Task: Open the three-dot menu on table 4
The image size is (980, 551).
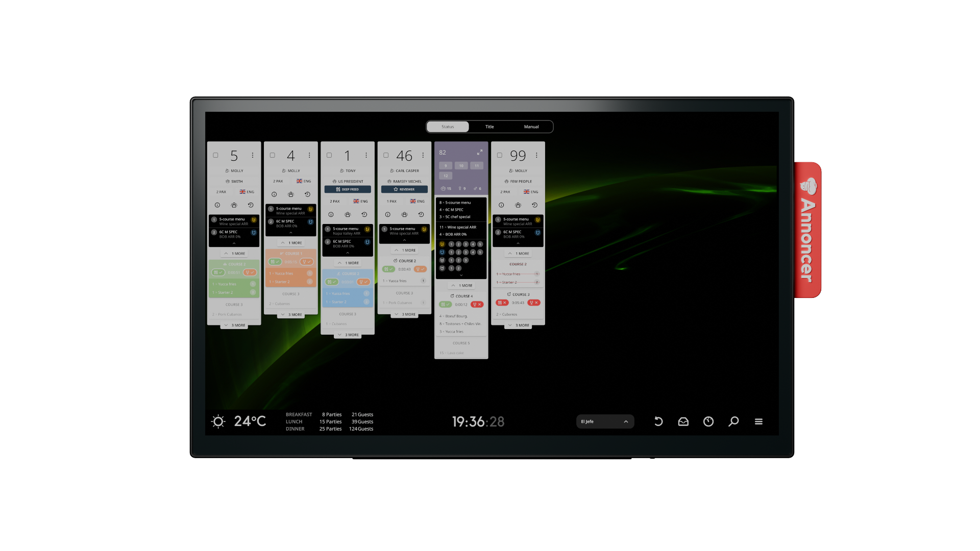Action: point(309,155)
